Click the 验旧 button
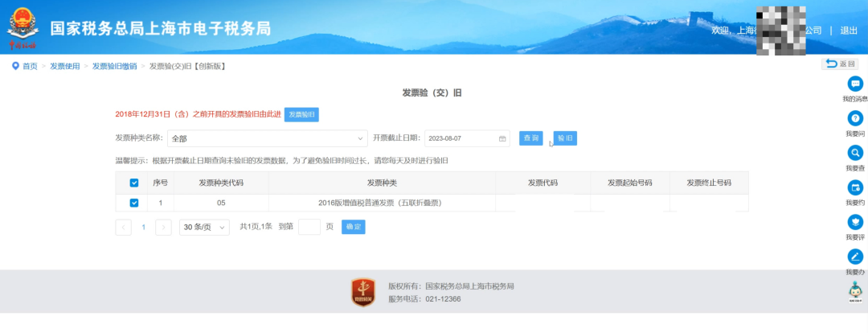 [565, 138]
